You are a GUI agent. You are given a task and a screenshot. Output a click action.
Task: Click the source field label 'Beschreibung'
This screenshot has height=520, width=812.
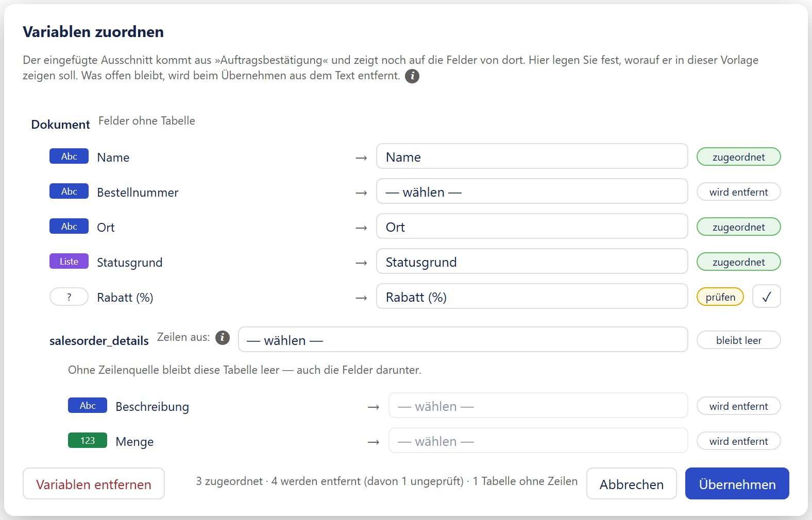coord(152,407)
